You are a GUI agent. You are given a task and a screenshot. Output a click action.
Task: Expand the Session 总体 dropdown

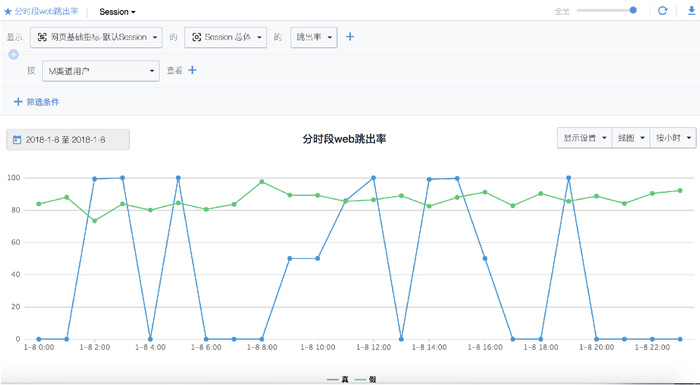click(225, 38)
